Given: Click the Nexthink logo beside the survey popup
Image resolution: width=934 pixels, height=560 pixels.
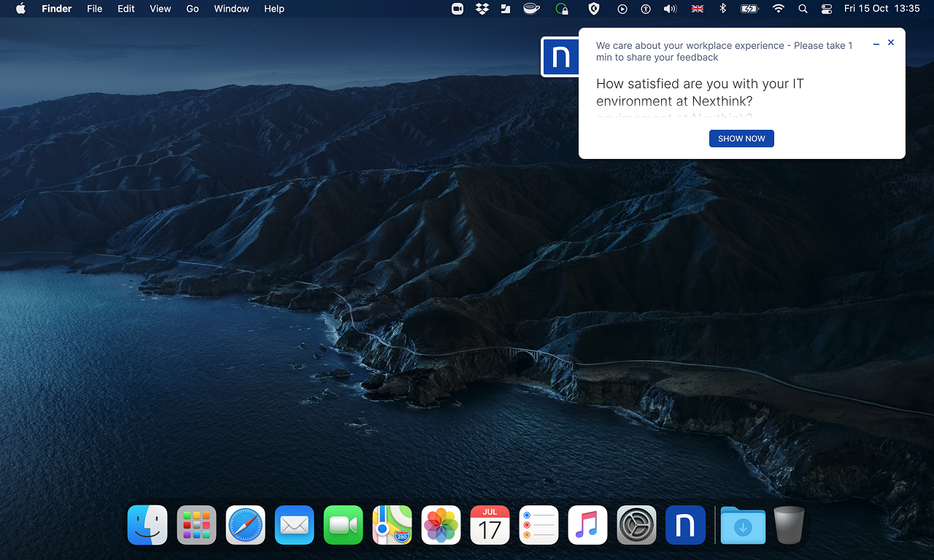Looking at the screenshot, I should coord(560,57).
